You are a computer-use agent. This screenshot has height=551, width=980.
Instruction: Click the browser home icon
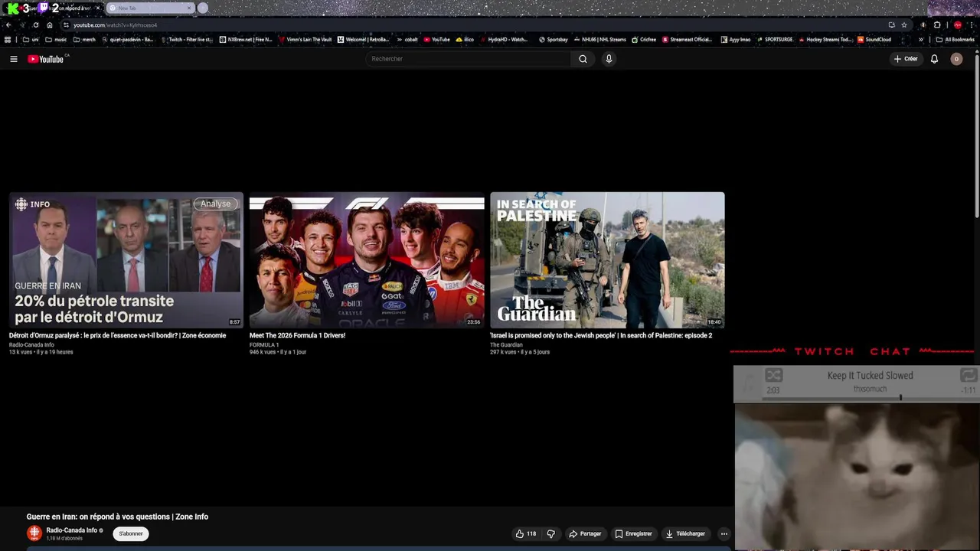coord(50,24)
